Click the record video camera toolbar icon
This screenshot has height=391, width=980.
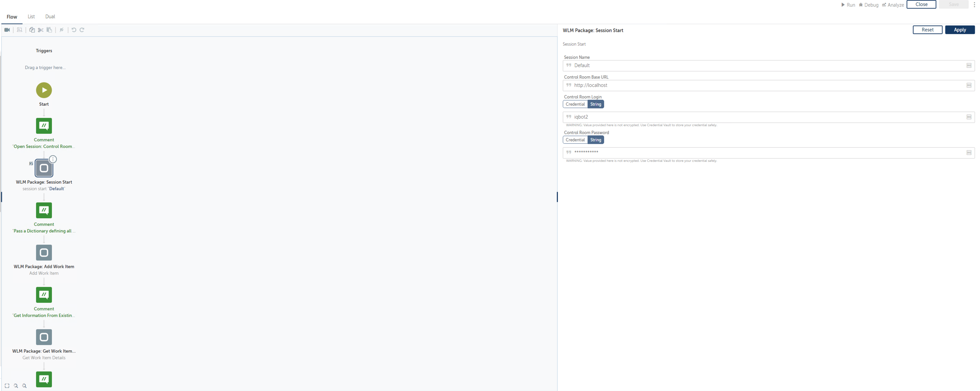7,30
